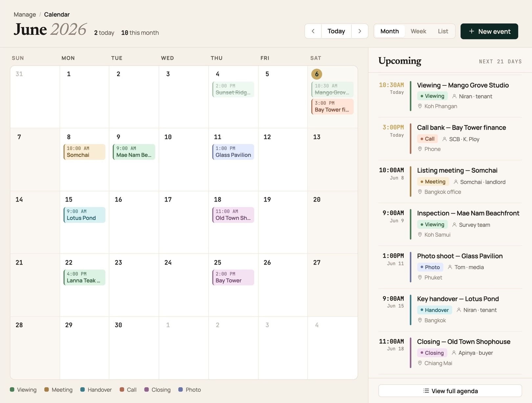532x403 pixels.
Task: Switch to the Week view tab
Action: 418,31
